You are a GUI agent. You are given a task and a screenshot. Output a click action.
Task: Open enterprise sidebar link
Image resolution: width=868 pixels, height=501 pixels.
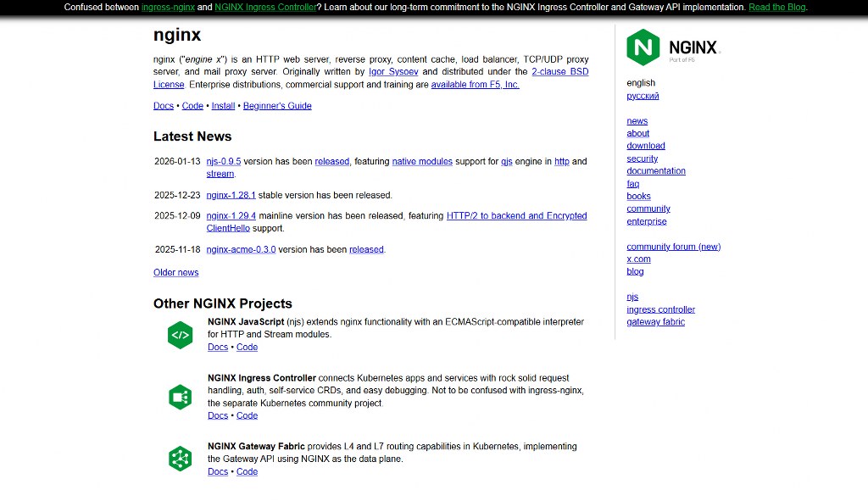[x=647, y=221]
